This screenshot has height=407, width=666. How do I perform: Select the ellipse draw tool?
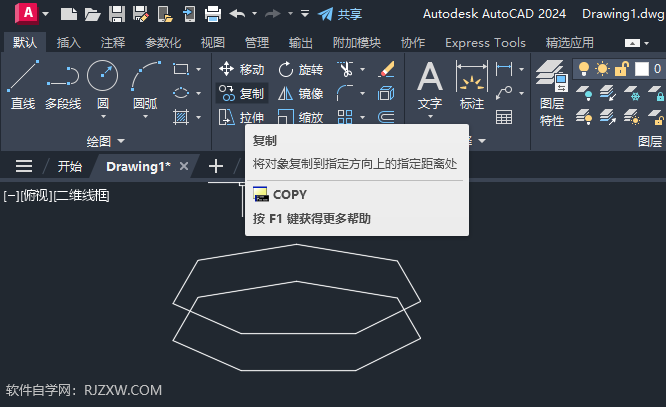click(x=181, y=93)
